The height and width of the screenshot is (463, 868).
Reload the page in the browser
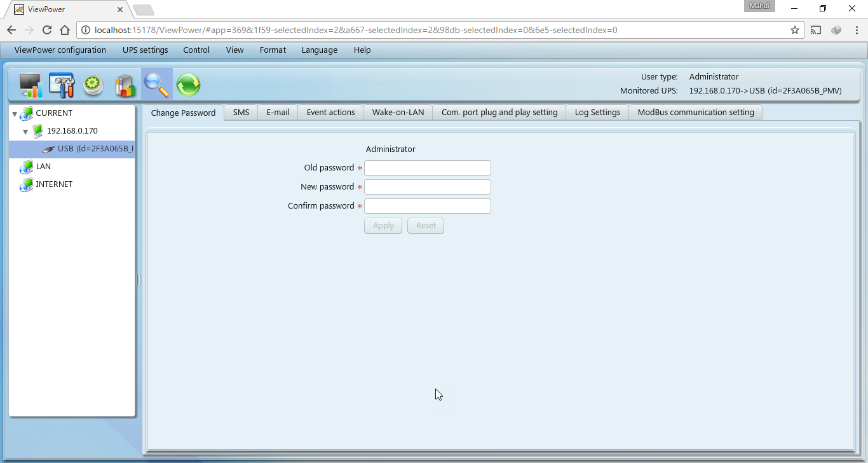[46, 30]
